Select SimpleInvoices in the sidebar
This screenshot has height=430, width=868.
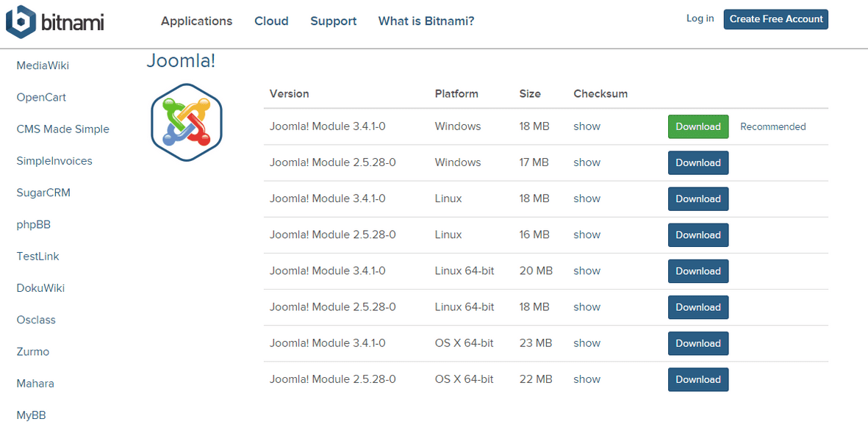pyautogui.click(x=54, y=161)
